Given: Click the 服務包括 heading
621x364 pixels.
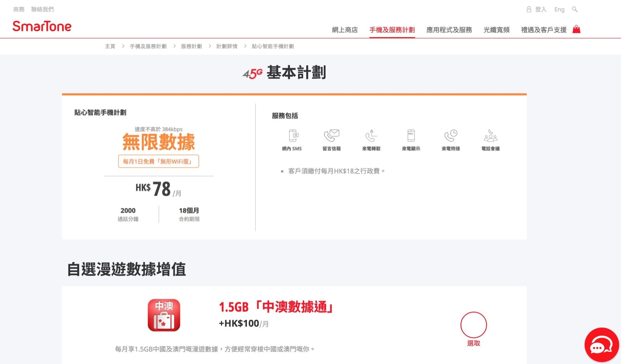Looking at the screenshot, I should click(285, 116).
